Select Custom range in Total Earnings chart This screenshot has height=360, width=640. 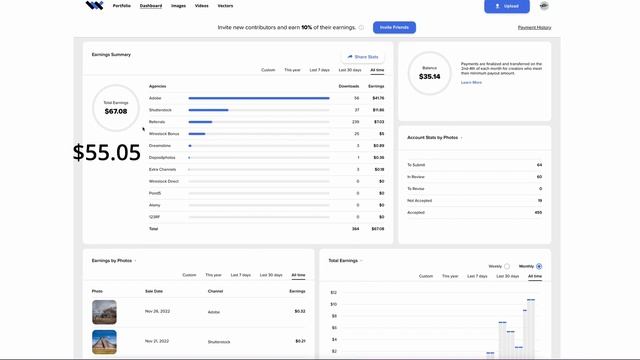click(x=426, y=276)
